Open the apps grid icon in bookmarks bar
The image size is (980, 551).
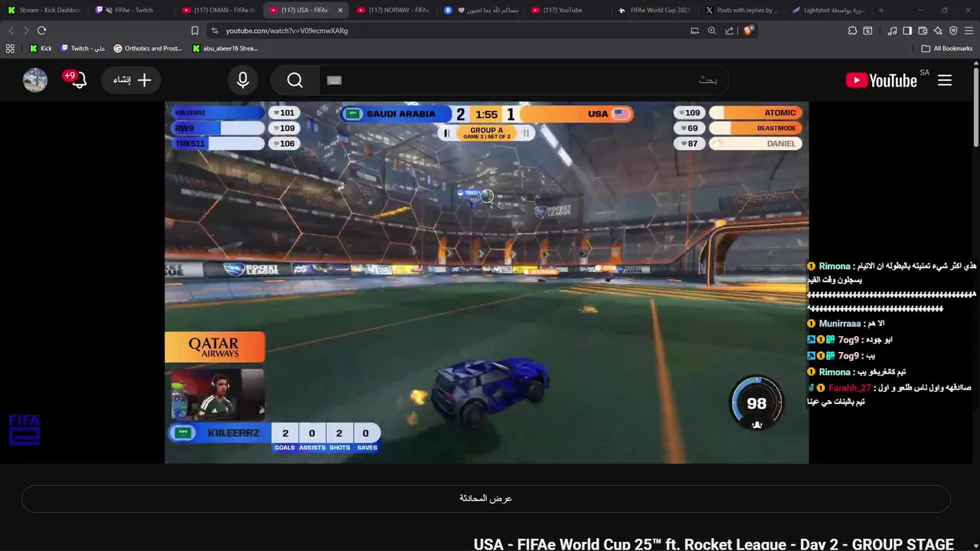tap(10, 48)
